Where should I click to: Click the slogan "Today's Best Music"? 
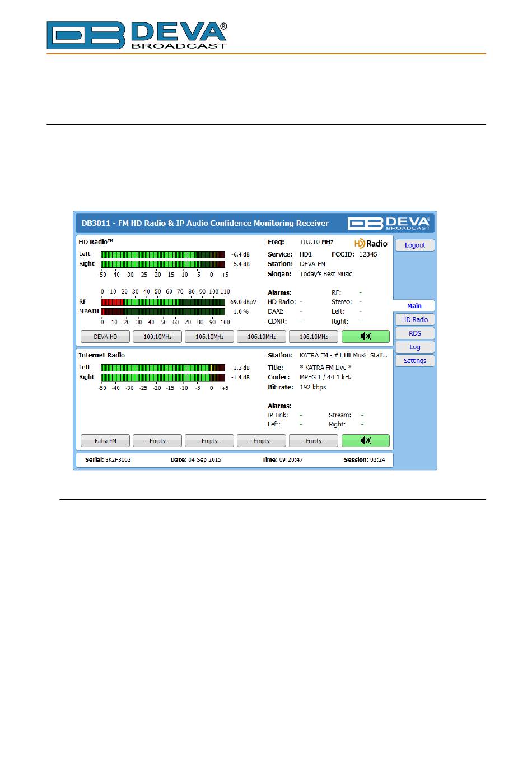click(x=326, y=274)
